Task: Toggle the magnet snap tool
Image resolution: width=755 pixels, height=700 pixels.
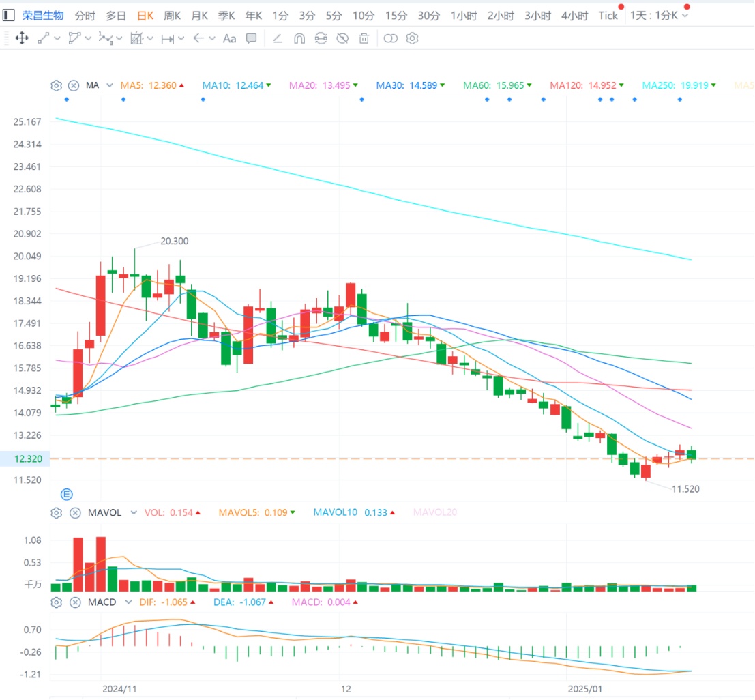Action: pyautogui.click(x=299, y=38)
